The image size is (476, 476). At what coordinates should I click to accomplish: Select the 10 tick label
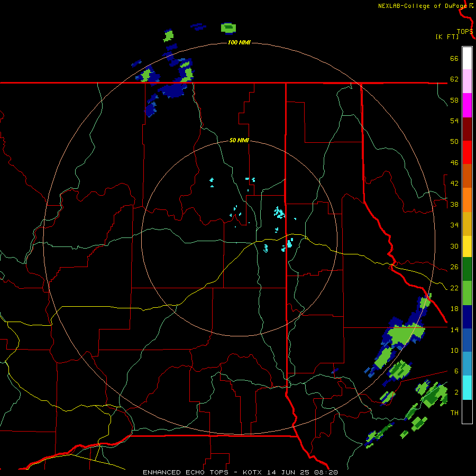pos(454,350)
